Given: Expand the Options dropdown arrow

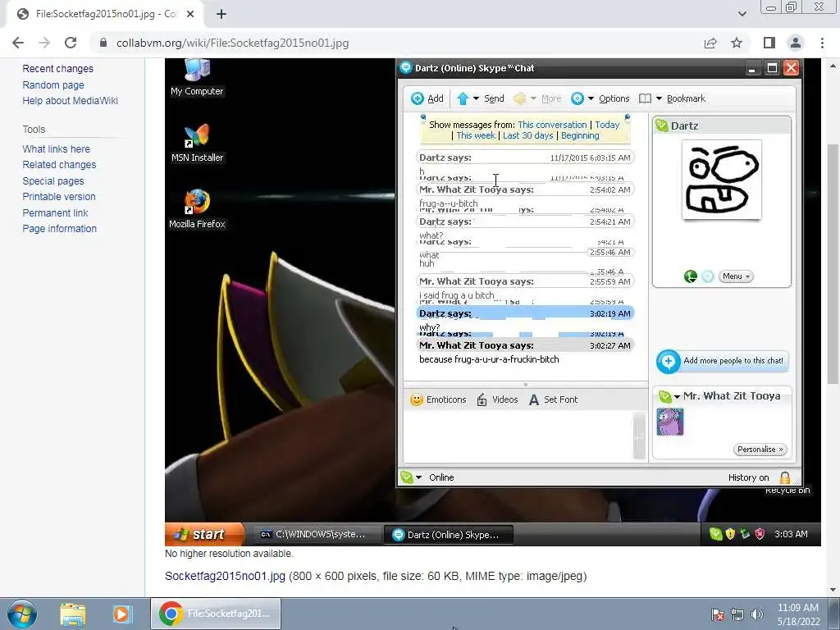Looking at the screenshot, I should click(591, 98).
